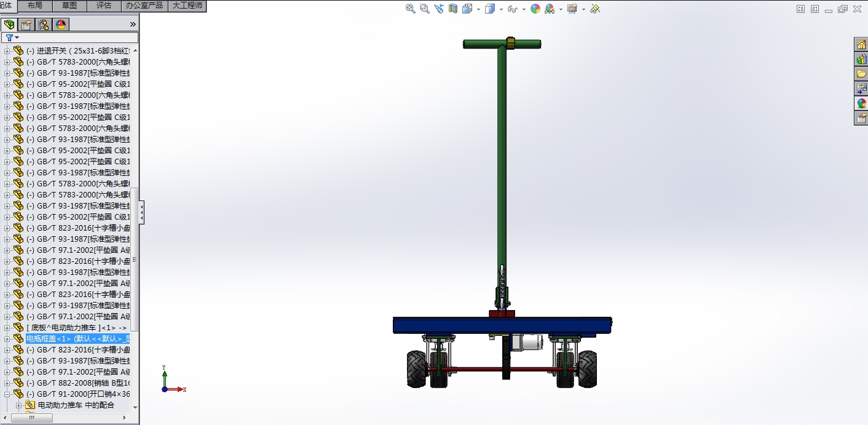Click the last glasses-and-tag icon in the view toolbar
The image size is (868, 425).
[594, 9]
